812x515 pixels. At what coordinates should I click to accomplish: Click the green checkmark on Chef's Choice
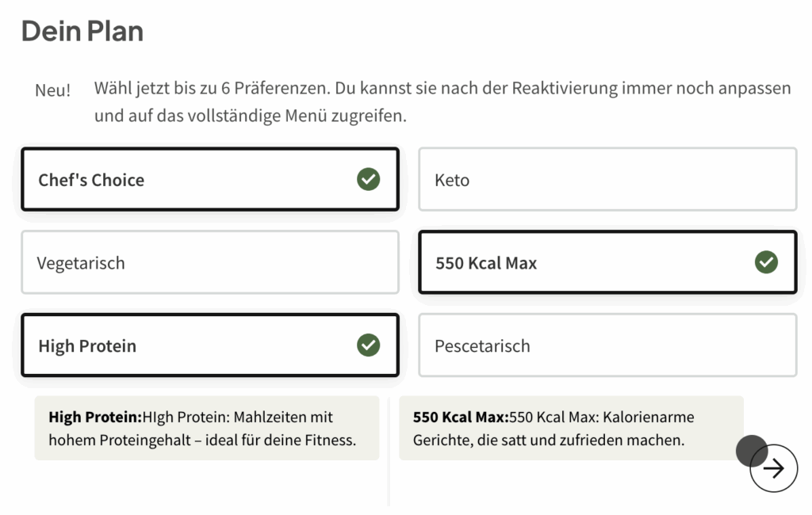368,179
